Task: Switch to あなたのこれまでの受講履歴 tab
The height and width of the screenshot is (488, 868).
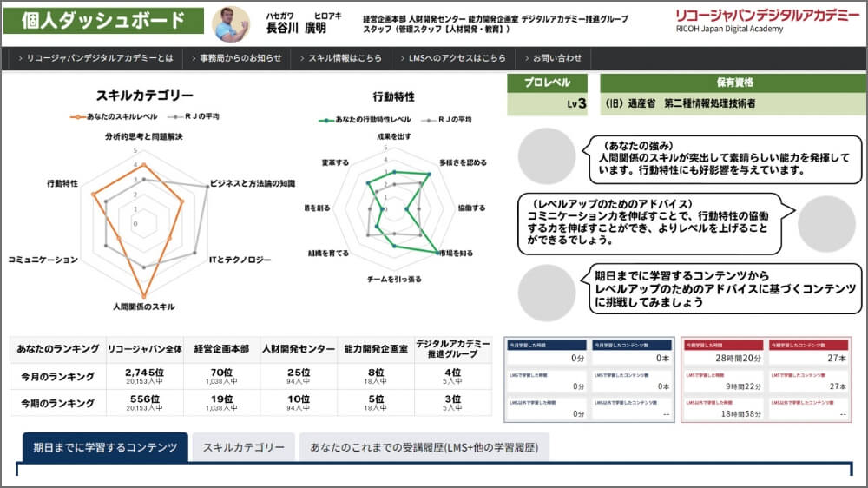Action: (424, 447)
